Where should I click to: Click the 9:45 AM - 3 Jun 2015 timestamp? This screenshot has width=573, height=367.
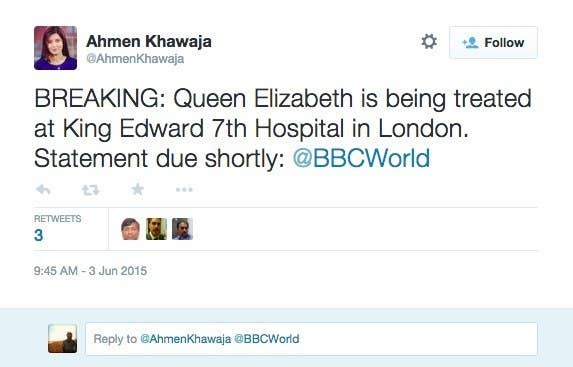click(90, 271)
